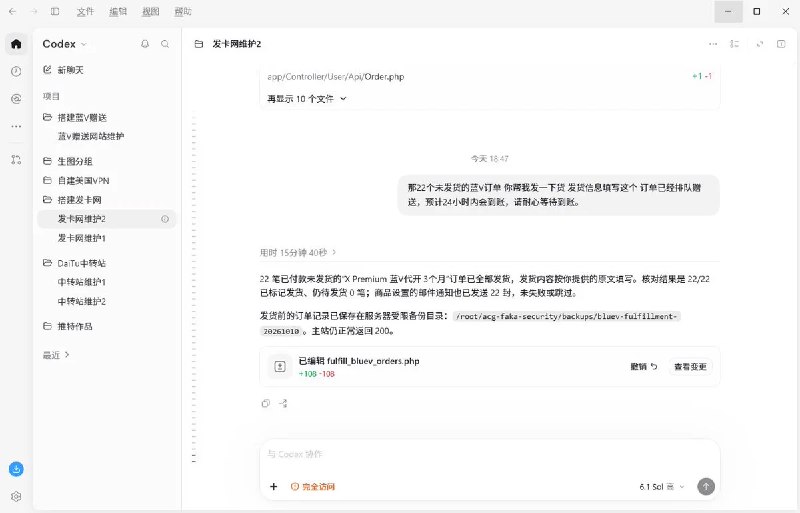This screenshot has width=800, height=513.
Task: Expand the 最近 section
Action: tap(56, 355)
